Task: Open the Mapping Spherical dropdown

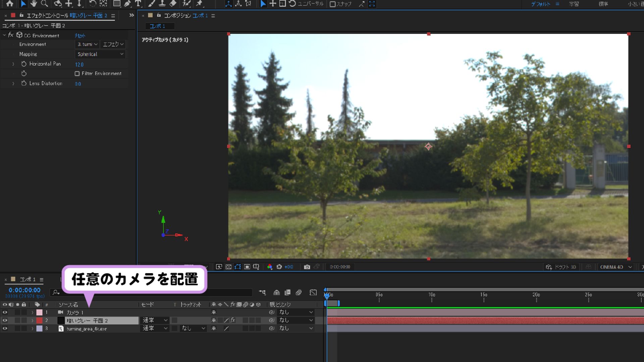Action: (100, 54)
